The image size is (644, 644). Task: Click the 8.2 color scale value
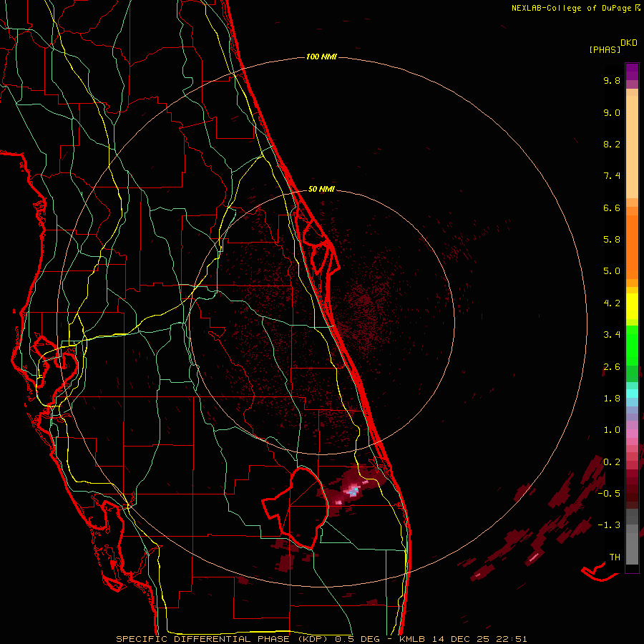tap(612, 144)
